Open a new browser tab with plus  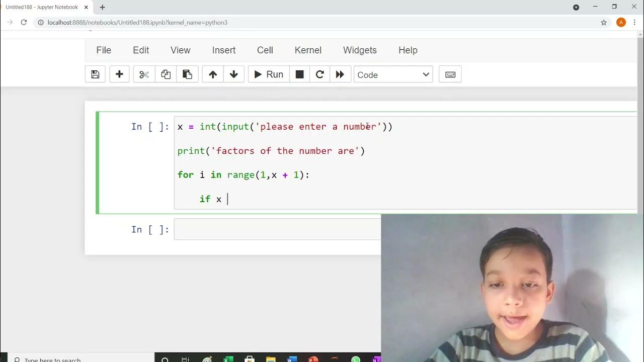click(x=103, y=8)
